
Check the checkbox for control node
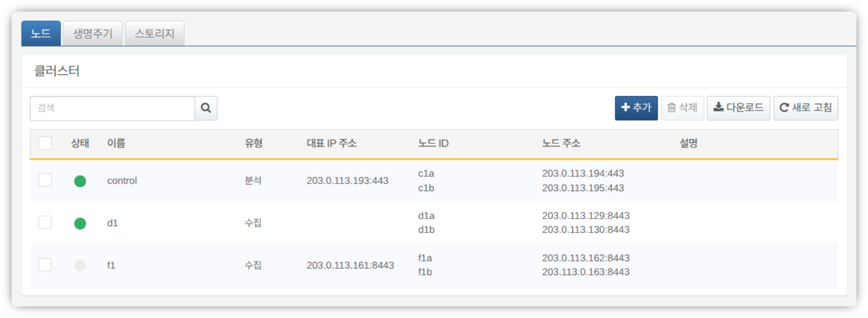(x=45, y=180)
